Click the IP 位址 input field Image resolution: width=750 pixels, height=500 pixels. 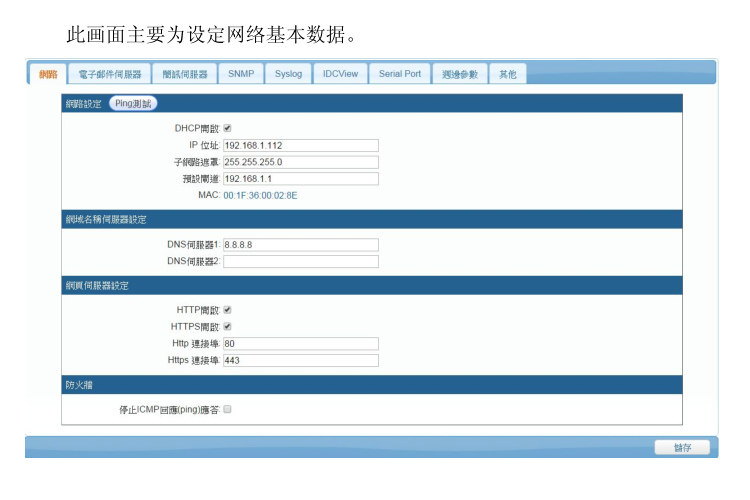click(x=301, y=145)
